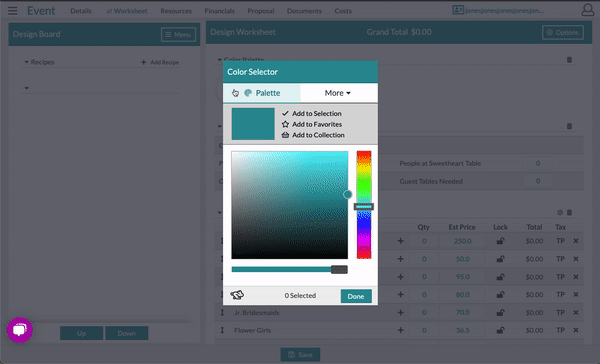The image size is (600, 364).
Task: Open the Proposal tab
Action: [261, 11]
